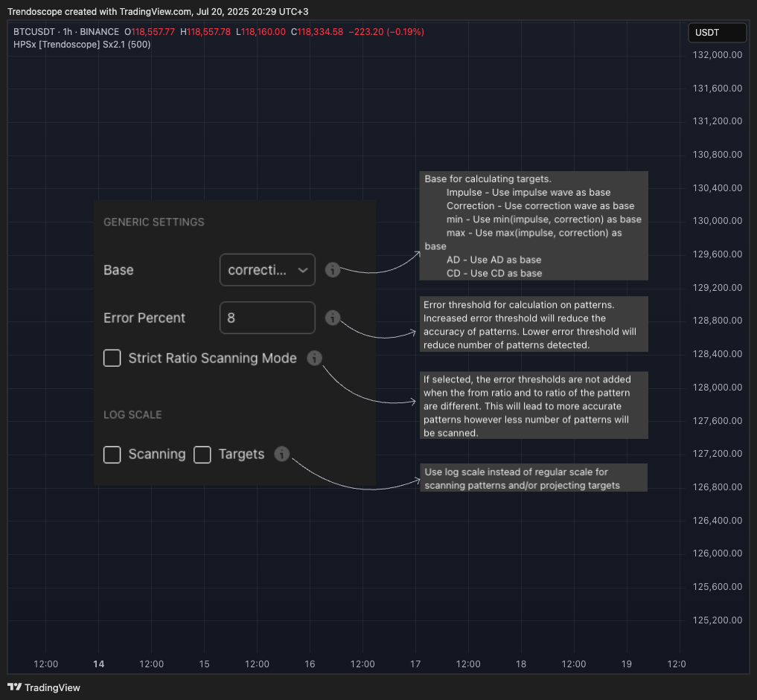757x700 pixels.
Task: Click the 128,000.00 price axis label
Action: [718, 388]
